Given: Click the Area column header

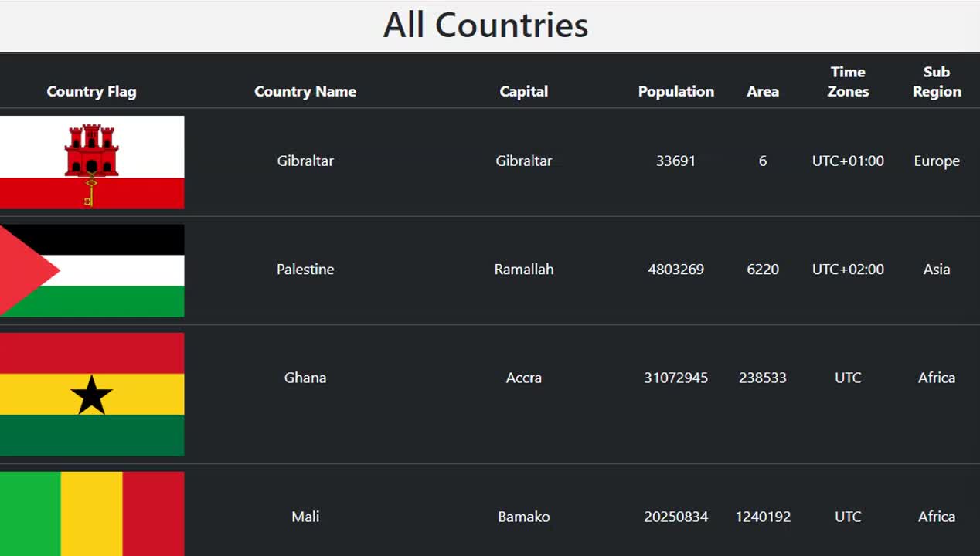Looking at the screenshot, I should point(762,91).
